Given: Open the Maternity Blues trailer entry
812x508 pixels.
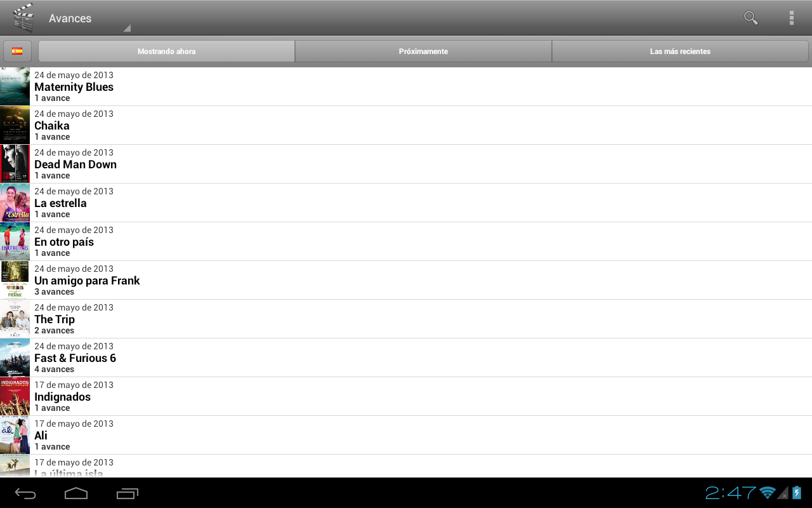Looking at the screenshot, I should [x=406, y=86].
